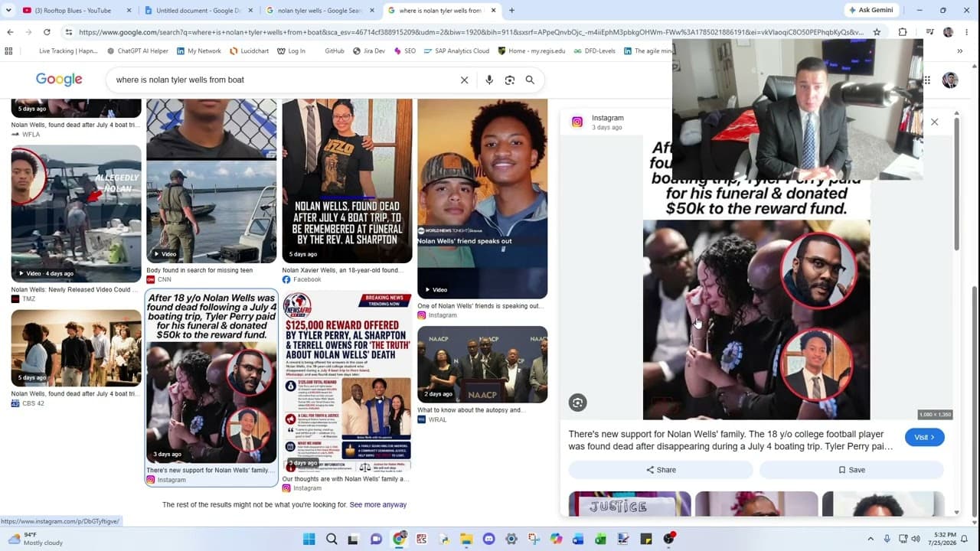Open the Chrome apps shortcut in bookmarks bar
The height and width of the screenshot is (551, 980).
(8, 51)
